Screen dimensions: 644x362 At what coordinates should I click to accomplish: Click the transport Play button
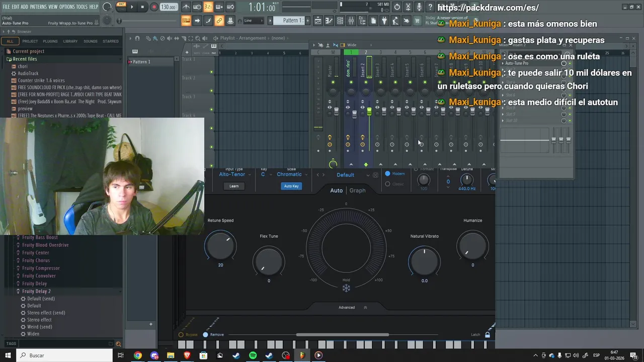[132, 7]
